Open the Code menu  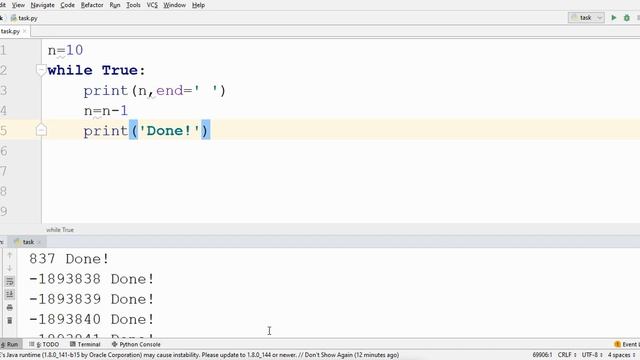tap(67, 5)
